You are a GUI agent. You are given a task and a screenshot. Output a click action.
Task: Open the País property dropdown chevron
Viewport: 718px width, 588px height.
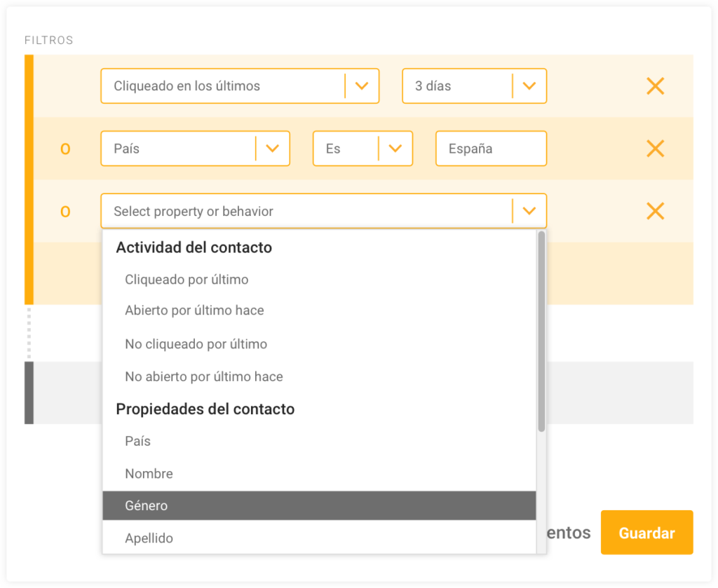tap(273, 149)
